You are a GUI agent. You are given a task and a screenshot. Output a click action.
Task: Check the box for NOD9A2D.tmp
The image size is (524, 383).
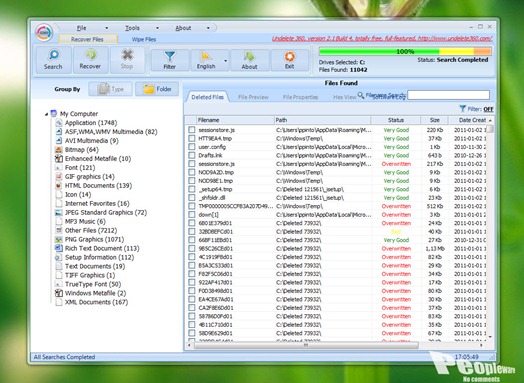point(191,172)
